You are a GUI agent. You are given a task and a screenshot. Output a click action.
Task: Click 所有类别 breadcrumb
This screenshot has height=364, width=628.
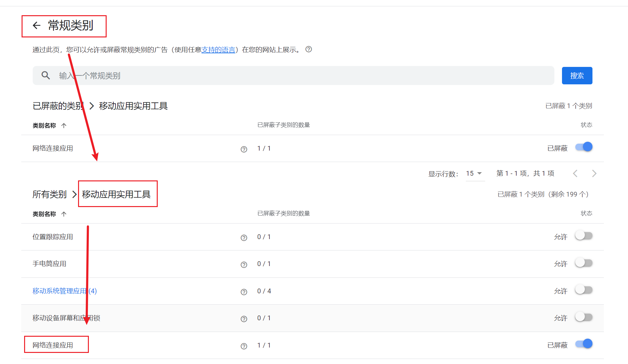tap(50, 194)
